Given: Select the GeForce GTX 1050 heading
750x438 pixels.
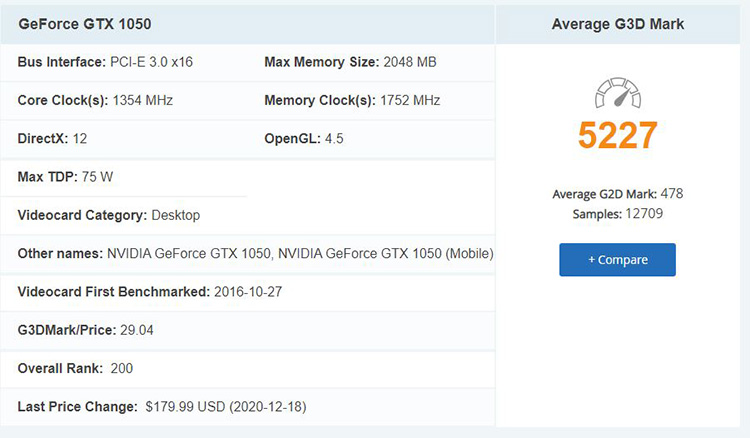Looking at the screenshot, I should click(85, 24).
